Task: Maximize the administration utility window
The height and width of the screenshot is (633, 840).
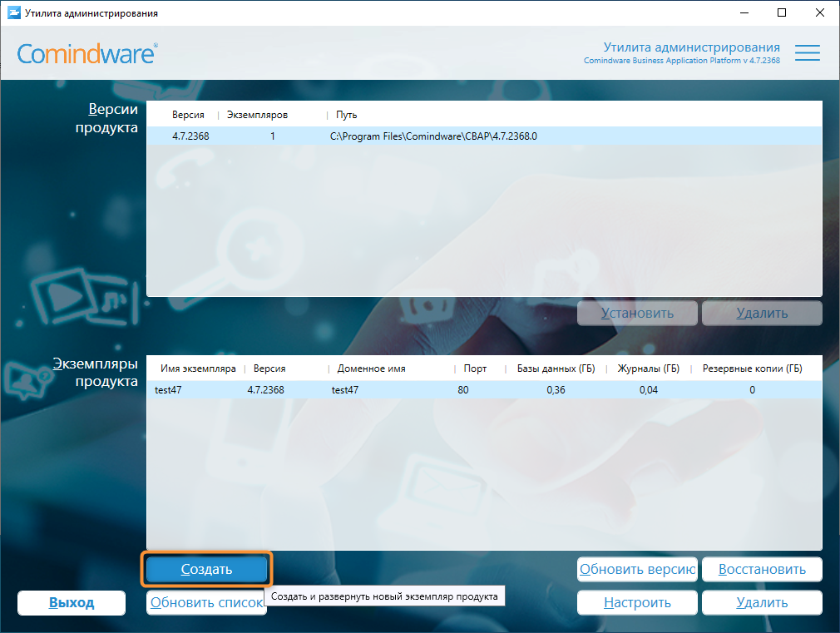Action: (782, 12)
